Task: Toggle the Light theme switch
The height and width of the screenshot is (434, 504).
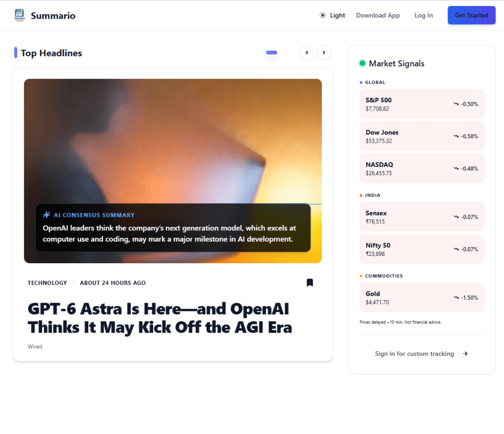Action: [x=332, y=15]
